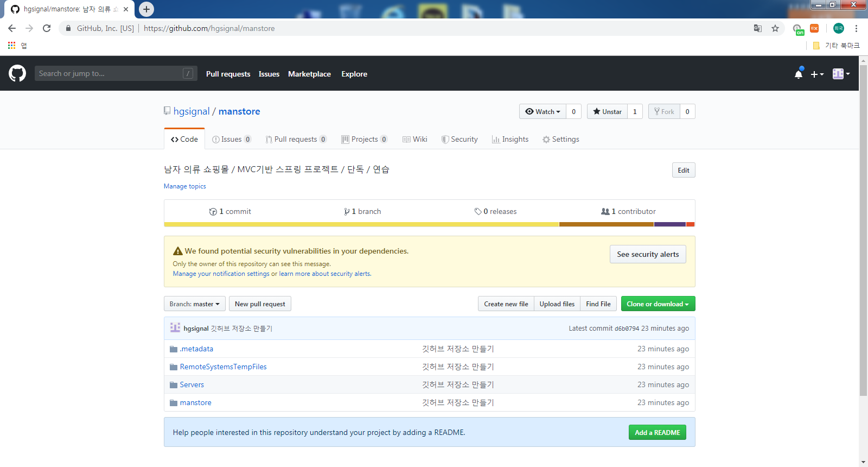Open the repository Settings tab
Viewport: 868px width, 467px height.
tap(561, 139)
